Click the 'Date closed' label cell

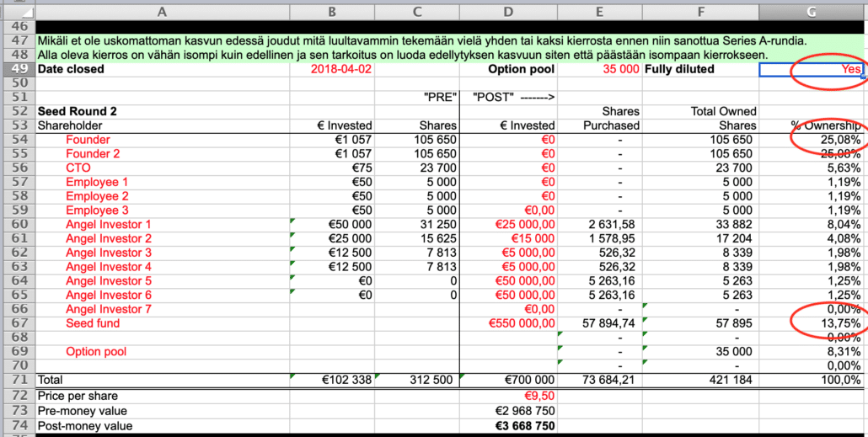(162, 69)
